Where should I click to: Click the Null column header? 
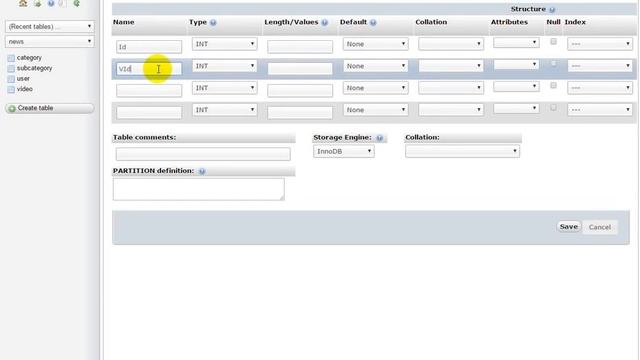tap(553, 22)
